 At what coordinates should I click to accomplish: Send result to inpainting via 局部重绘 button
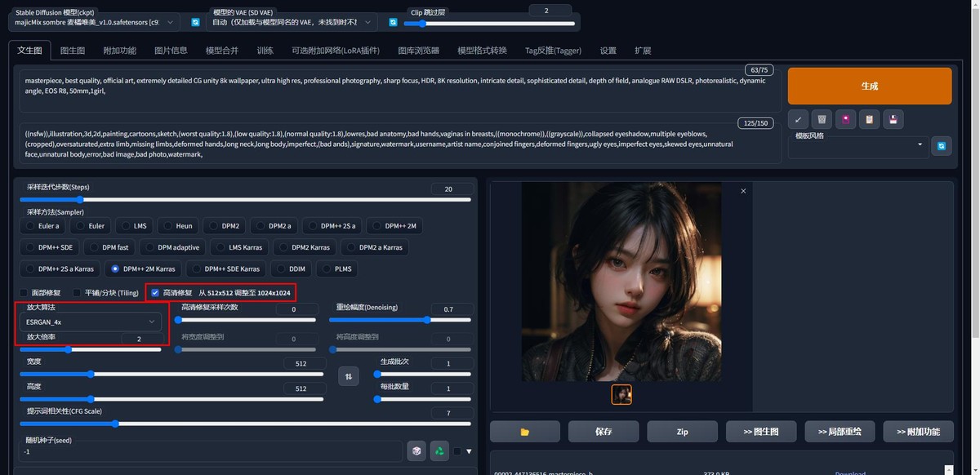840,431
